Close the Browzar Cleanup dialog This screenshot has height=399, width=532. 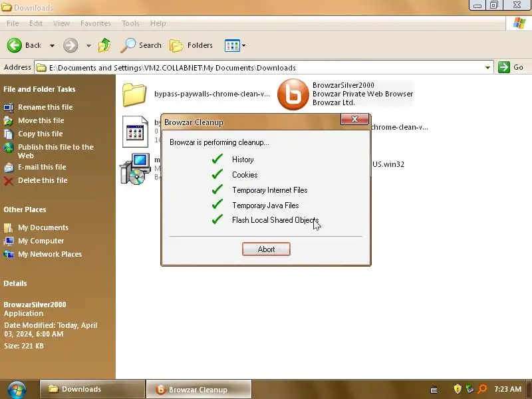click(x=354, y=119)
